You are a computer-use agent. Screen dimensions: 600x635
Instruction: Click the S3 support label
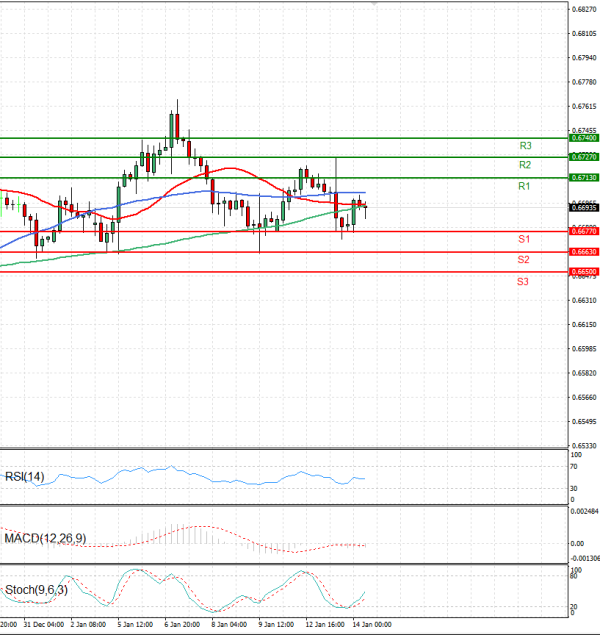click(x=523, y=282)
